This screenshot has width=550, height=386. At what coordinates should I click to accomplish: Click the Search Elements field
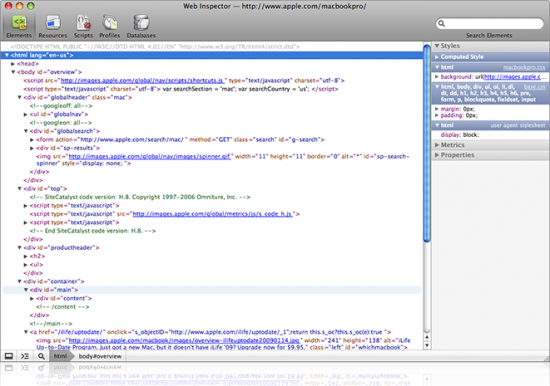[489, 24]
